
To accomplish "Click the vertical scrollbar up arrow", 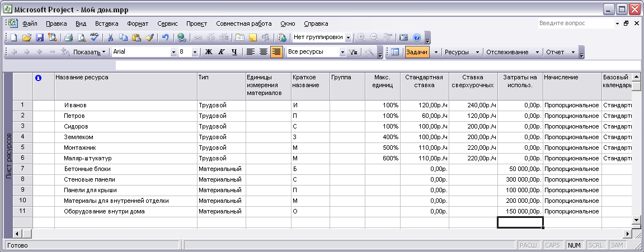I will (636, 77).
